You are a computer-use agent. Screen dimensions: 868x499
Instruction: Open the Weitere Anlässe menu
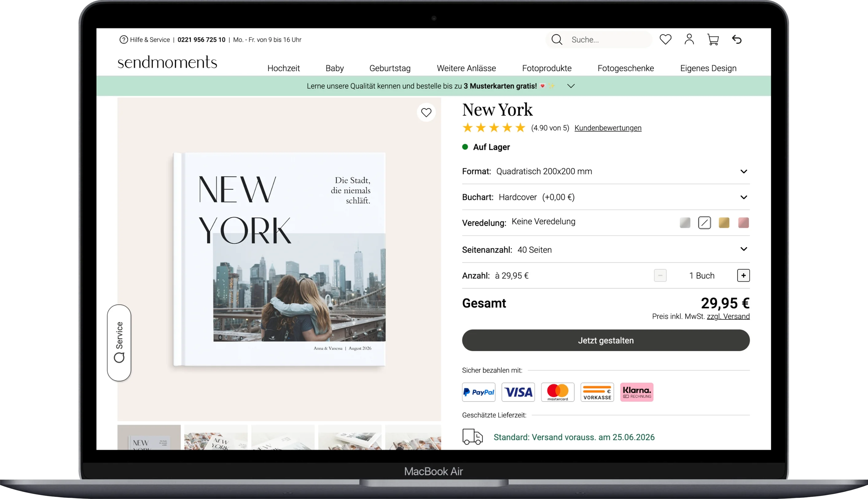click(x=466, y=68)
